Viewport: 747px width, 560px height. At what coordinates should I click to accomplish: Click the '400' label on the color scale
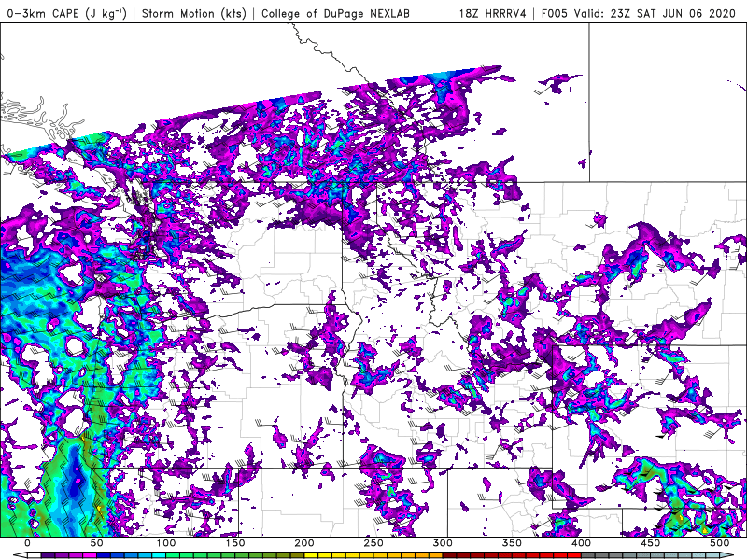pos(581,543)
